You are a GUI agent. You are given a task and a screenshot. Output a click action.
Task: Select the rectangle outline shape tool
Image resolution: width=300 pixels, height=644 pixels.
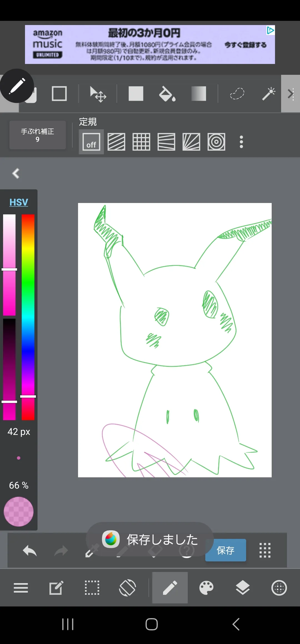tap(59, 93)
